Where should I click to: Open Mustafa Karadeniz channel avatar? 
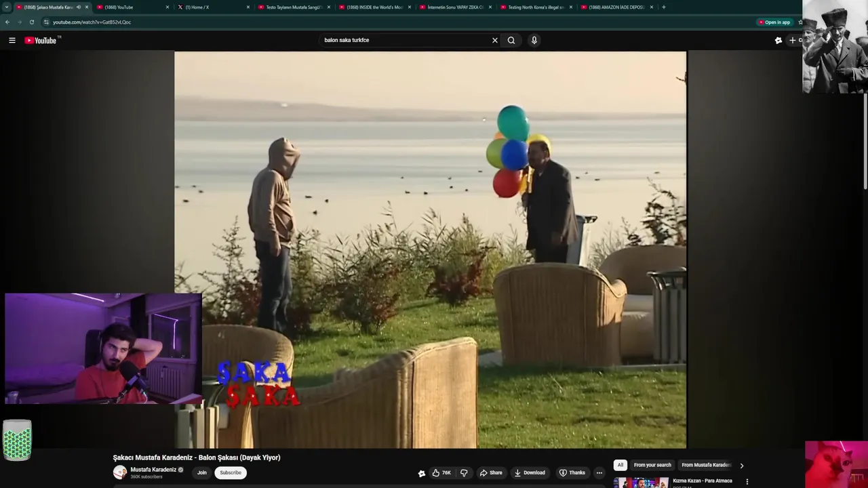tap(120, 472)
